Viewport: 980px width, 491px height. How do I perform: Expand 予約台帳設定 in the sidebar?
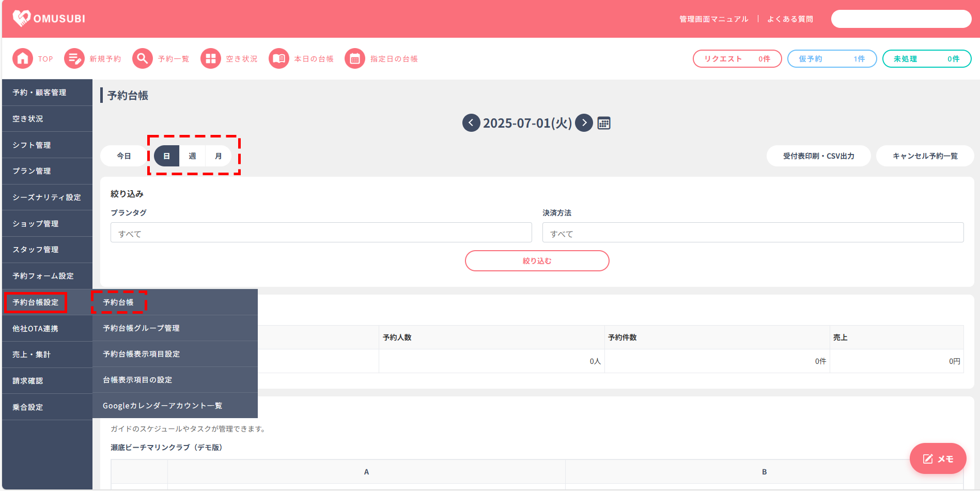tap(36, 302)
